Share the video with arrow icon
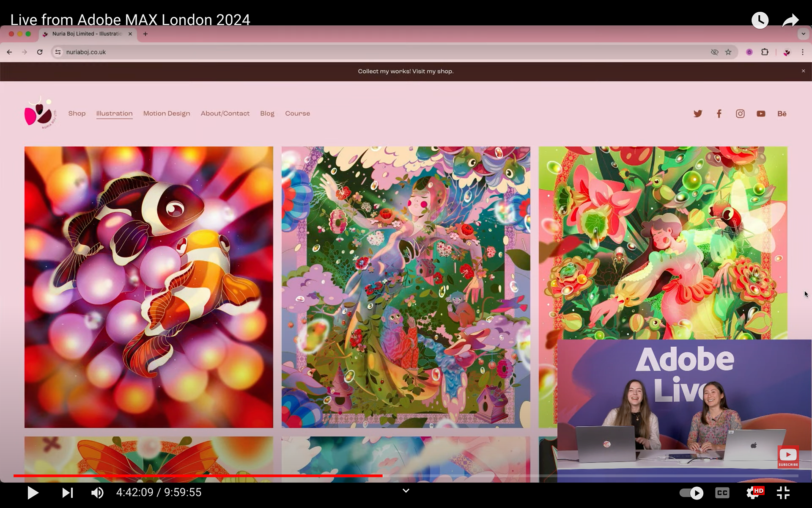This screenshot has width=812, height=508. point(790,20)
